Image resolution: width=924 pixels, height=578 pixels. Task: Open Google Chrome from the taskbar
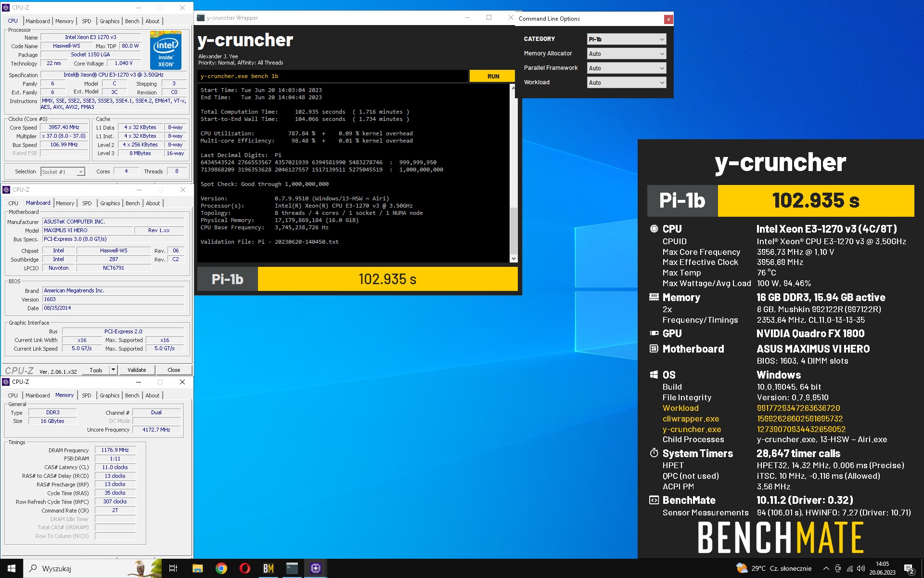point(221,568)
